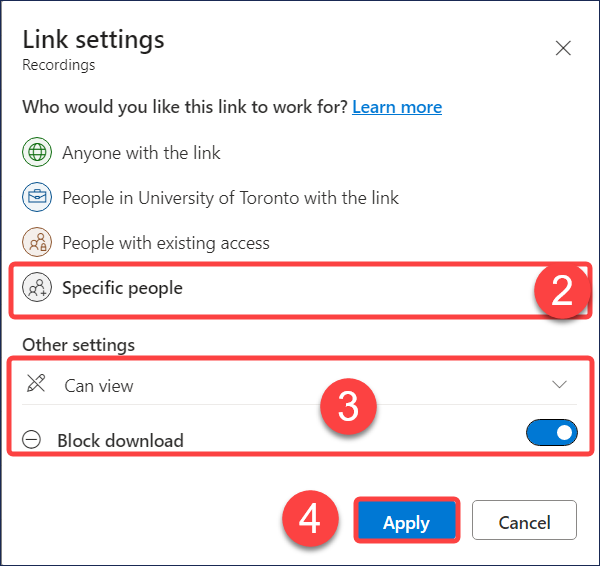Viewport: 600px width, 566px height.
Task: Click the crossed-out pencil view icon
Action: (36, 383)
